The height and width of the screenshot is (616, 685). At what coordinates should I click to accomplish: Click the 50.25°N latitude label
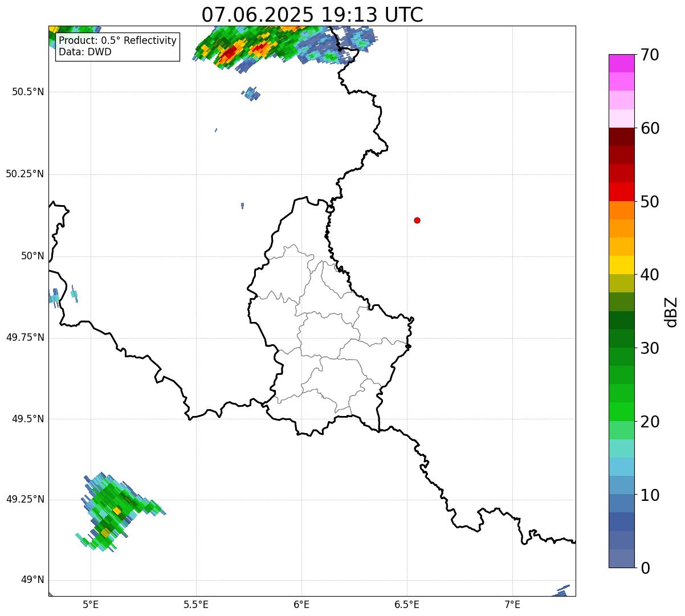pos(25,174)
